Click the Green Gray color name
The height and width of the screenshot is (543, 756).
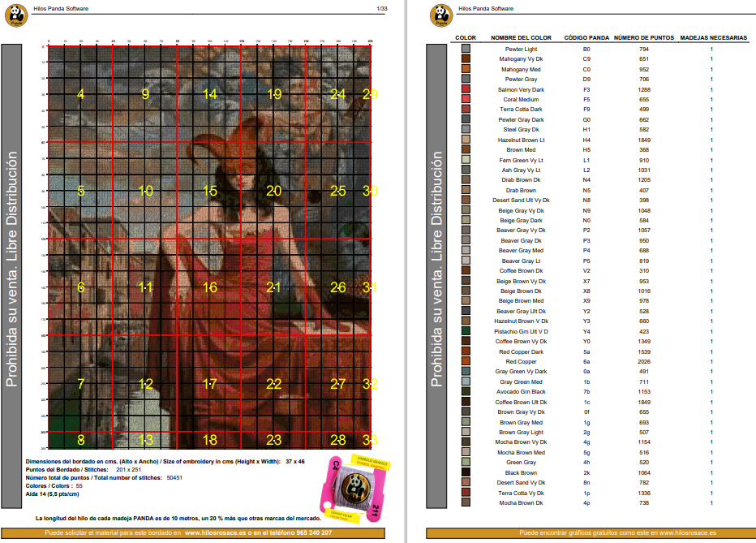(x=521, y=462)
